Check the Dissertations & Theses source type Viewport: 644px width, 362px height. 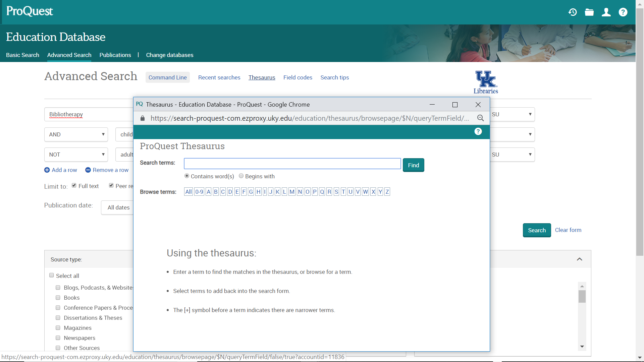click(58, 317)
